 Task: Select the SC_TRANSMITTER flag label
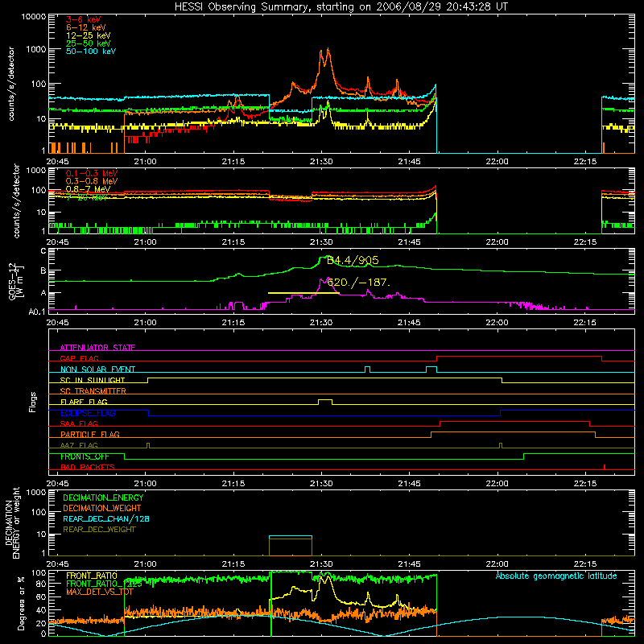coord(93,390)
